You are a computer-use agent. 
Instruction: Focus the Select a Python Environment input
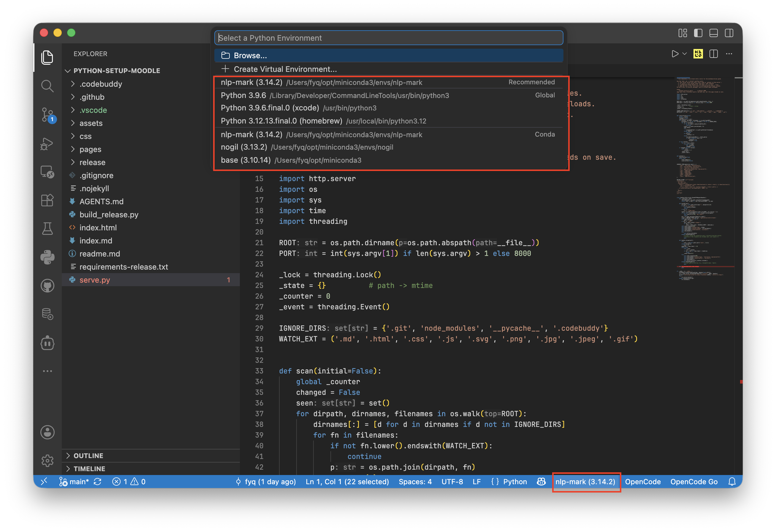[389, 38]
